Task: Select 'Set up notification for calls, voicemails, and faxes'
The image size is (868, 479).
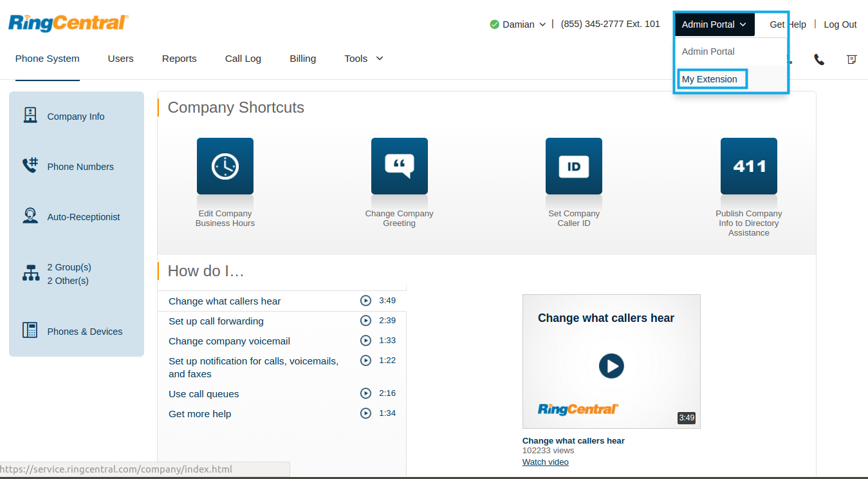Action: click(254, 368)
